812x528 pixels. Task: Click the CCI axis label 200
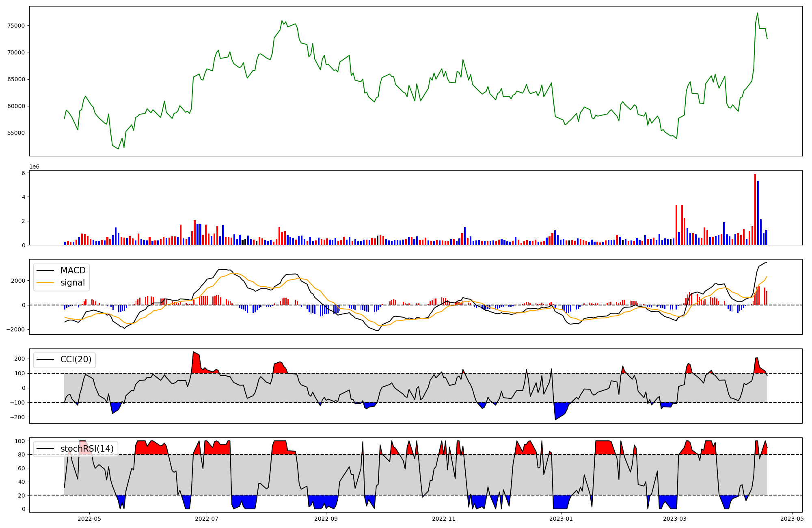20,359
